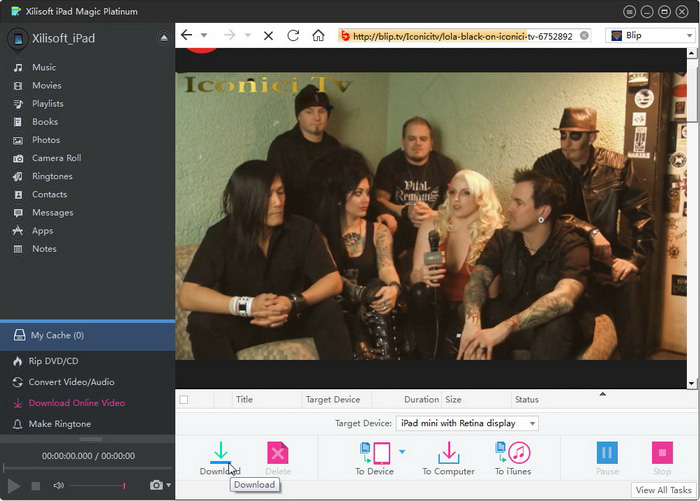Expand the To Device dropdown arrow
The image size is (700, 501).
point(402,452)
